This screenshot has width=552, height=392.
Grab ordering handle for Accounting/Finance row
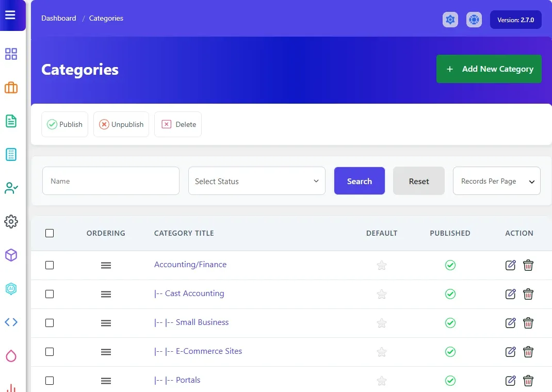(x=106, y=265)
